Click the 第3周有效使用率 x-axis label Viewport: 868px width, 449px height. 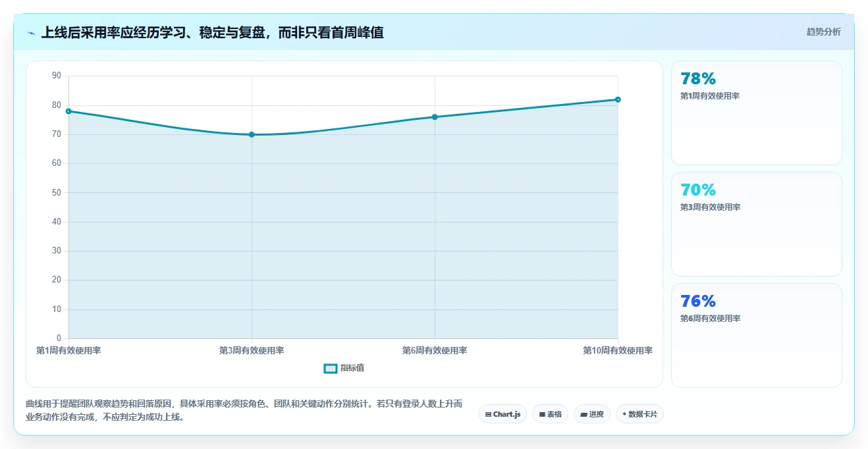[252, 351]
